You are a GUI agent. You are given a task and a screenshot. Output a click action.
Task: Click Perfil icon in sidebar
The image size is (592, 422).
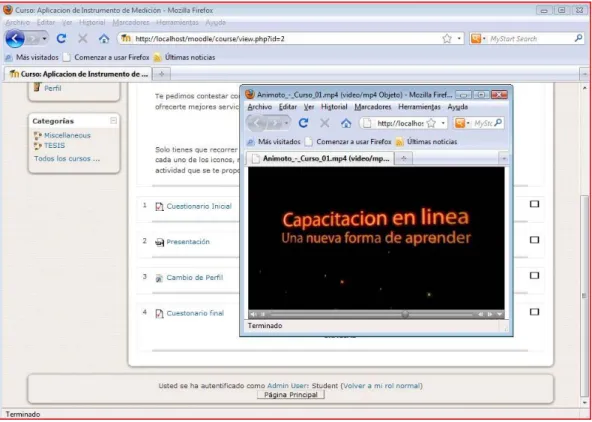pyautogui.click(x=37, y=88)
